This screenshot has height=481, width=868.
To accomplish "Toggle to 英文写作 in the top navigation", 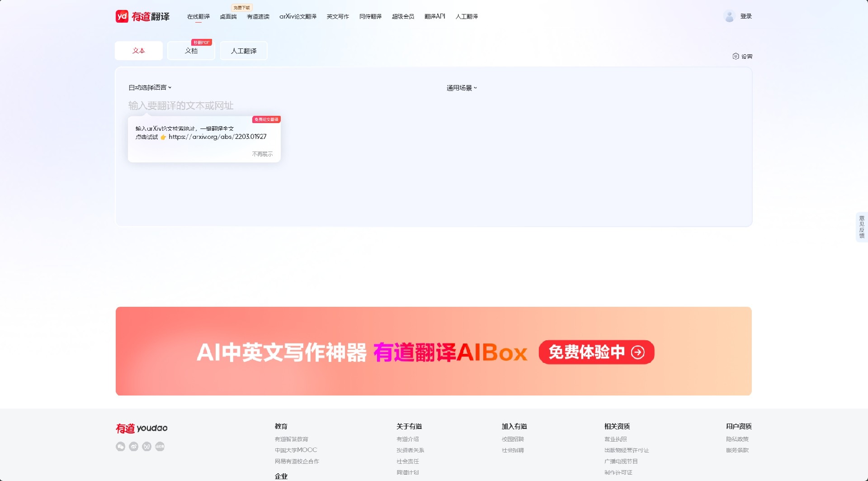I will [x=338, y=16].
